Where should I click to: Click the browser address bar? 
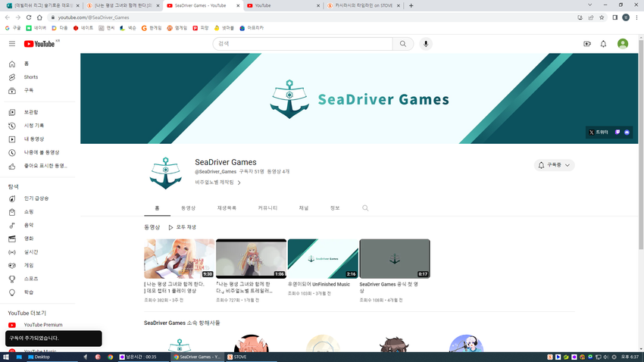tap(312, 17)
